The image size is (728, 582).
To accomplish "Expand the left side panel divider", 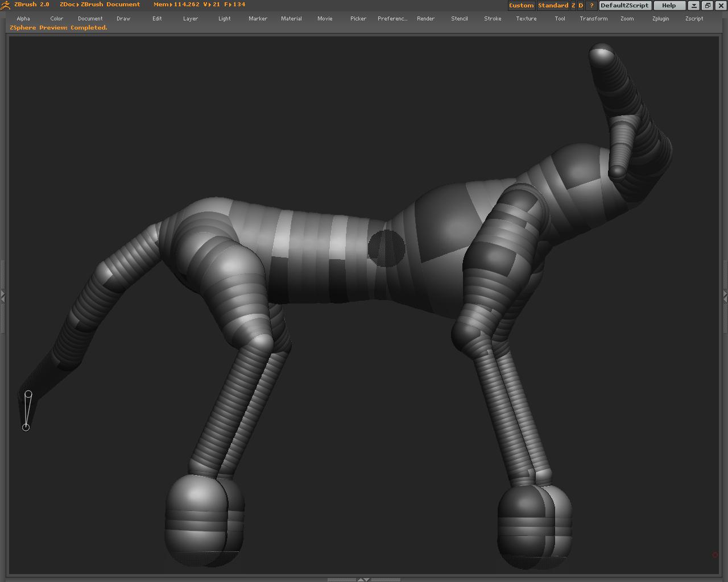I will [x=3, y=296].
